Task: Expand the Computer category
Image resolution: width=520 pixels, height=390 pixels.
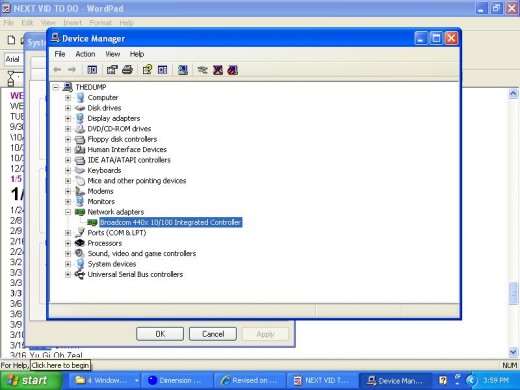Action: (68, 98)
